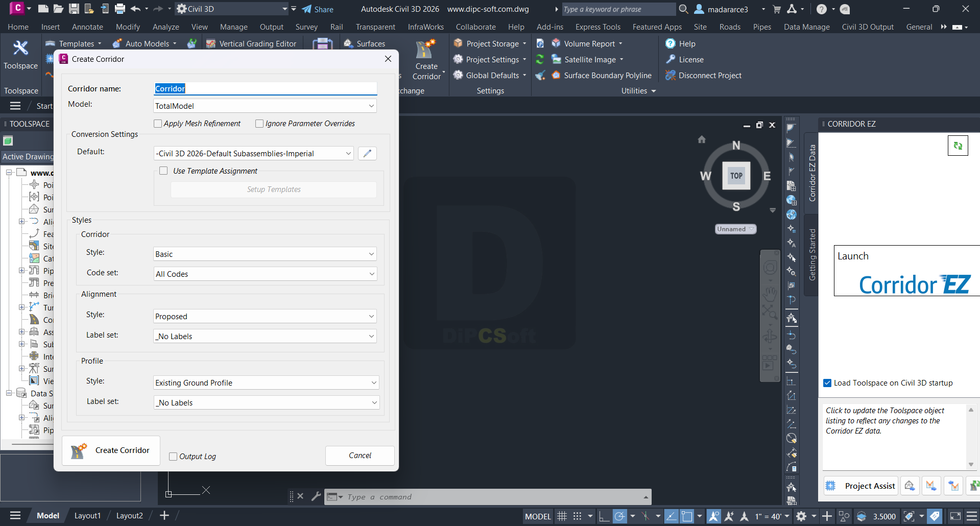Open the Civil 3D workspace dropdown
This screenshot has height=526, width=980.
(x=232, y=9)
